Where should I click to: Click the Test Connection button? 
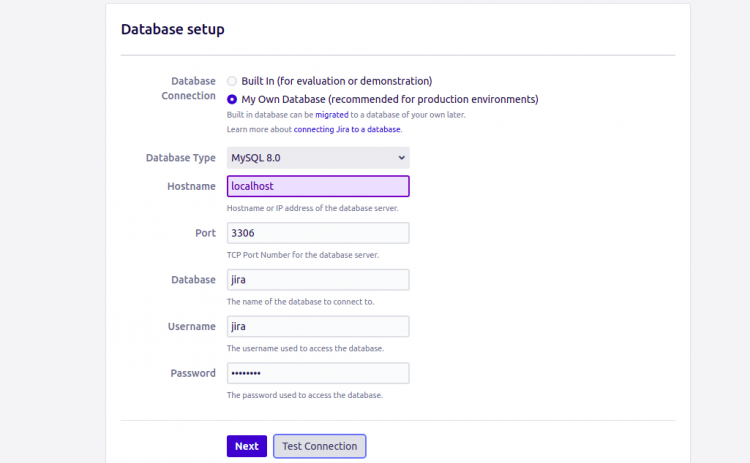click(x=320, y=446)
